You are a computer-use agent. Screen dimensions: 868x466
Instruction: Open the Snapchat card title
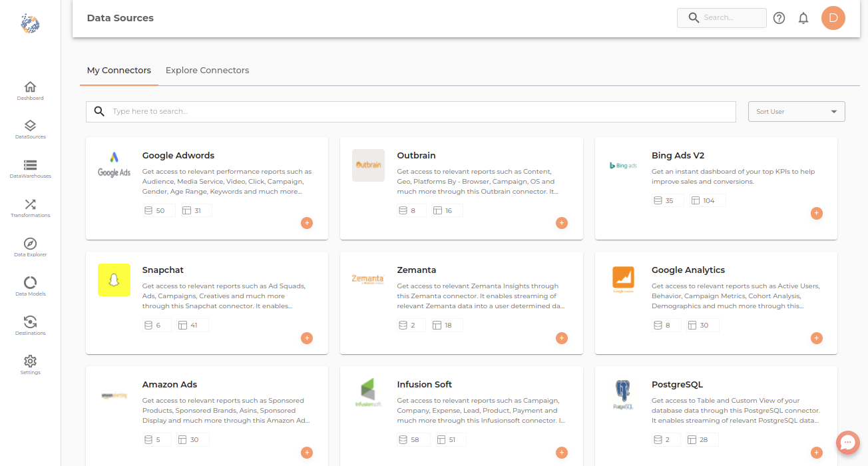click(163, 270)
